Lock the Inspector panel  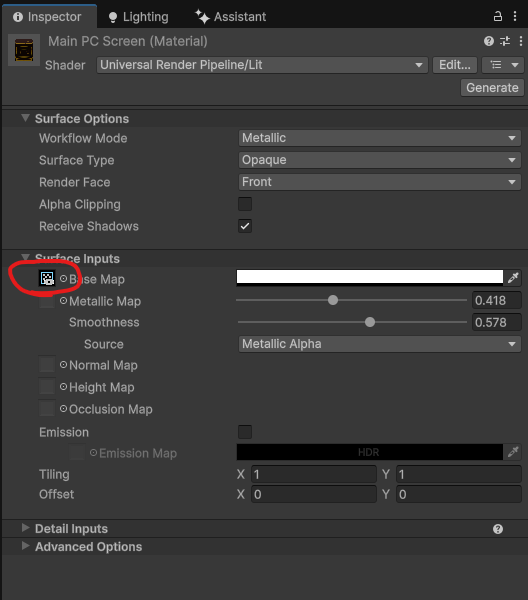(497, 16)
